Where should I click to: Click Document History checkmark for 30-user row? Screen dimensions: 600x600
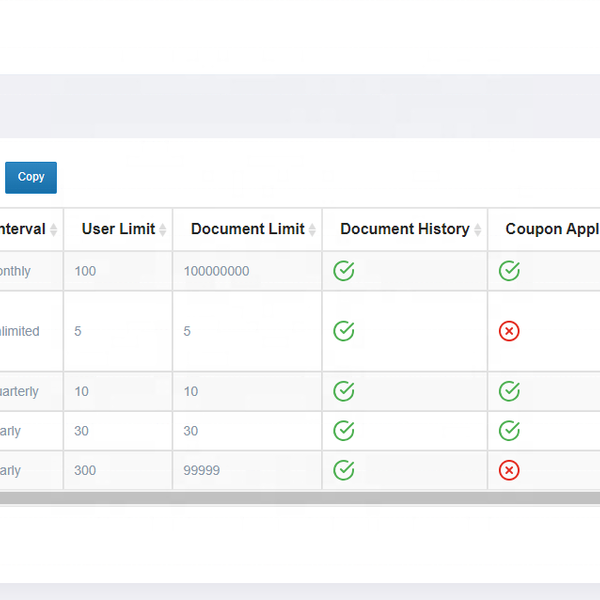click(x=344, y=431)
